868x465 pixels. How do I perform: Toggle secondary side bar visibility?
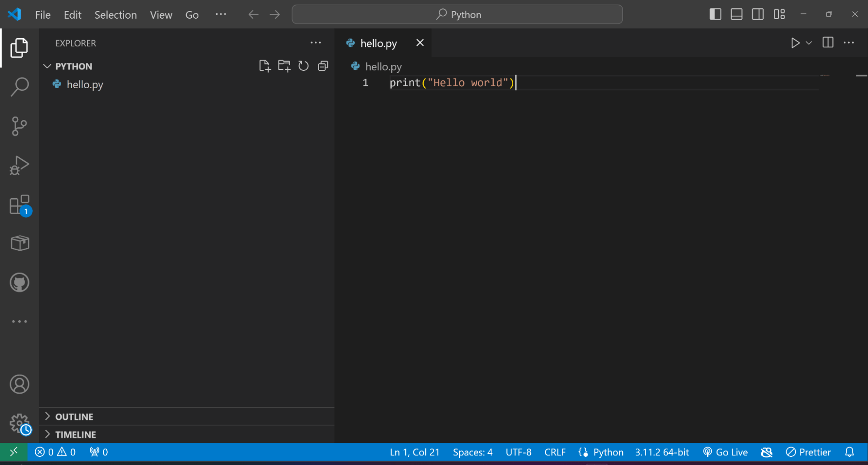click(758, 14)
